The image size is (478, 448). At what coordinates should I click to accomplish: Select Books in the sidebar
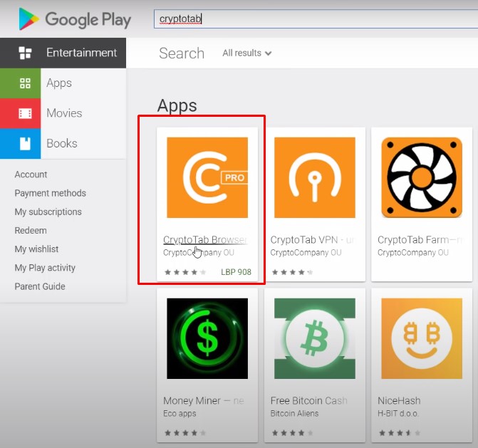click(63, 144)
